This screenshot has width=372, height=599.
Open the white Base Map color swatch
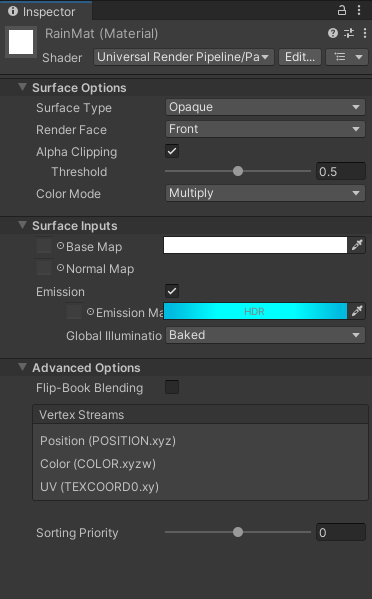pos(256,245)
